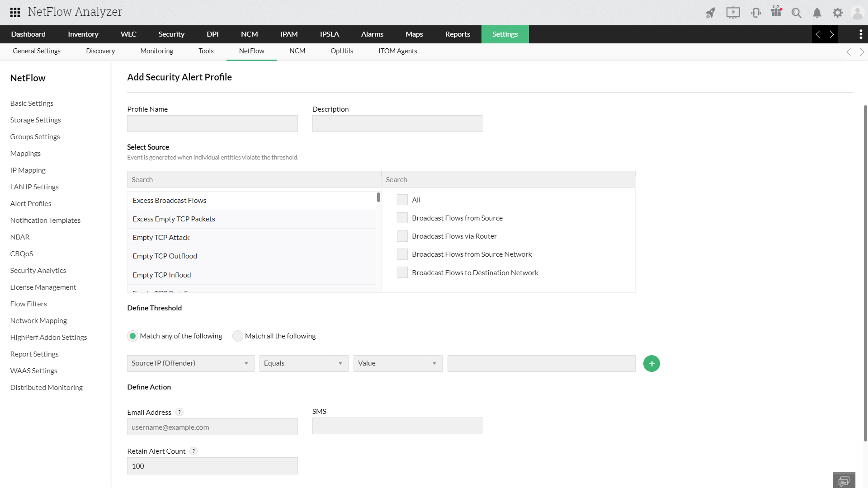This screenshot has height=488, width=868.
Task: Select Match all the following
Action: [x=238, y=336]
